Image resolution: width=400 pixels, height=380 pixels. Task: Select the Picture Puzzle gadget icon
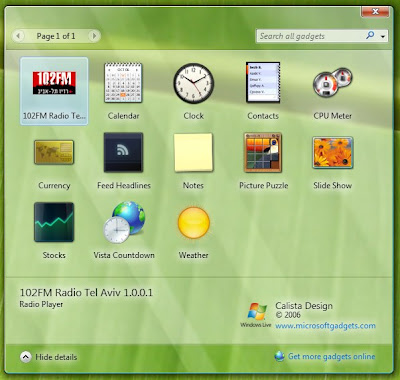pyautogui.click(x=263, y=152)
